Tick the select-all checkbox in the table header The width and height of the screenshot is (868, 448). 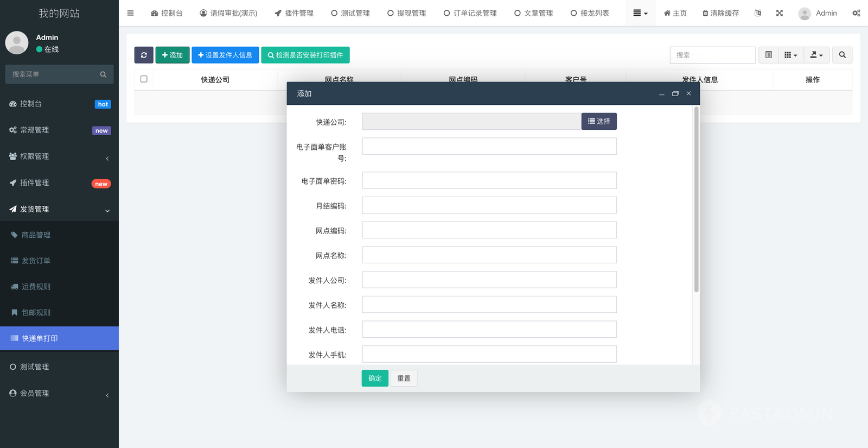pyautogui.click(x=144, y=79)
